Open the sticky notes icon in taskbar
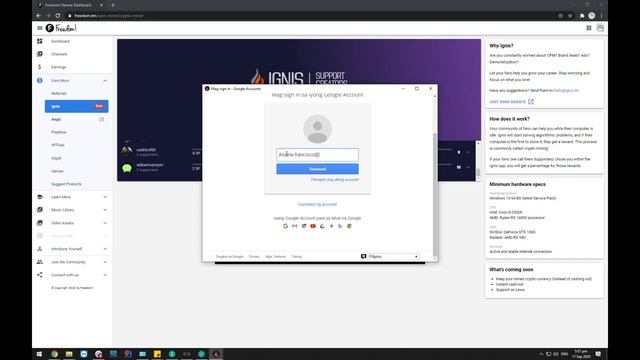The image size is (640, 360). pyautogui.click(x=157, y=354)
